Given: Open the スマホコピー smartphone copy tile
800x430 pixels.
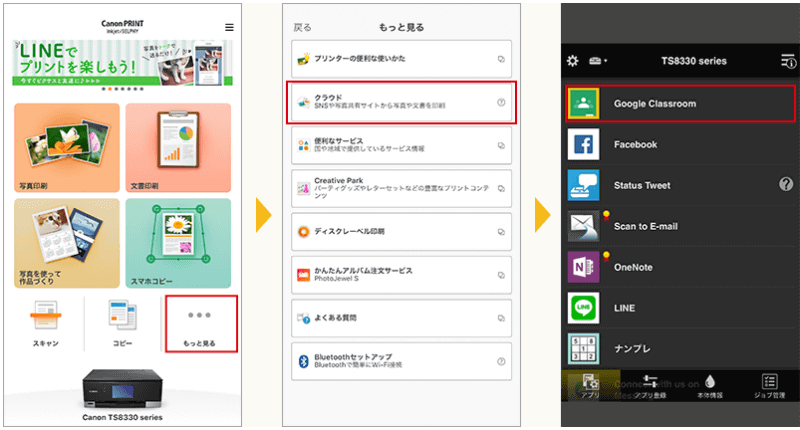Looking at the screenshot, I should 178,243.
